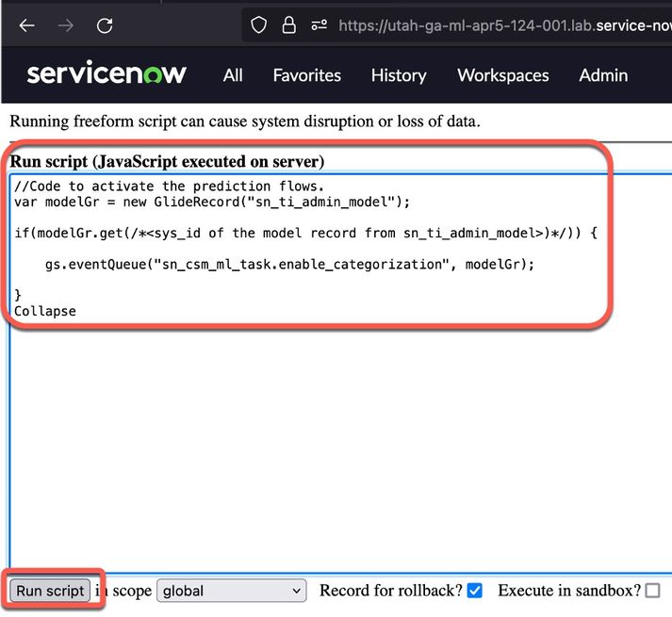The image size is (672, 617).
Task: Click the 'Running freeform script' warning text
Action: [x=245, y=122]
